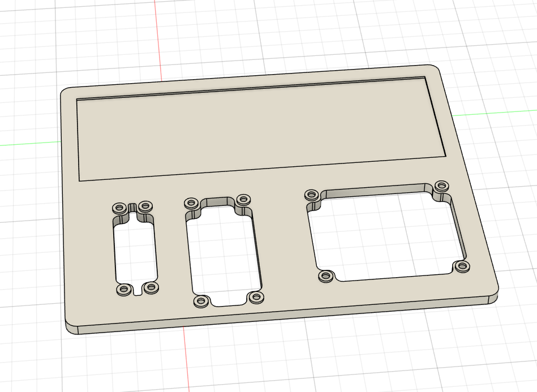Click the green axis line left of the plate
537x392 pixels.
(30, 144)
